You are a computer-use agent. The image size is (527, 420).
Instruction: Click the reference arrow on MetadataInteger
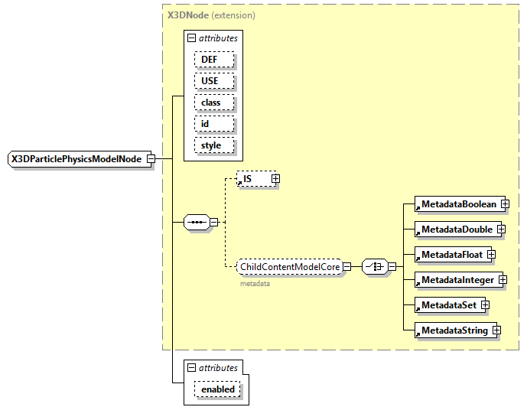[418, 284]
